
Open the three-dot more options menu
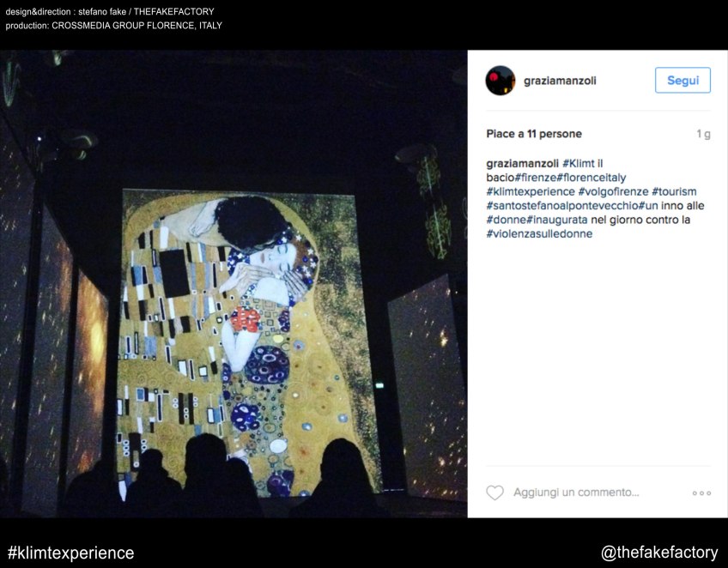[x=701, y=492]
